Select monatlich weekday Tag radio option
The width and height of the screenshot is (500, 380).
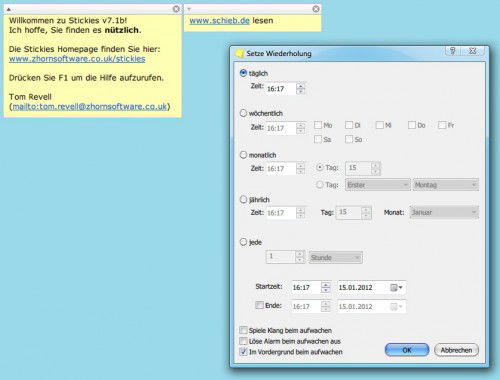click(x=320, y=184)
